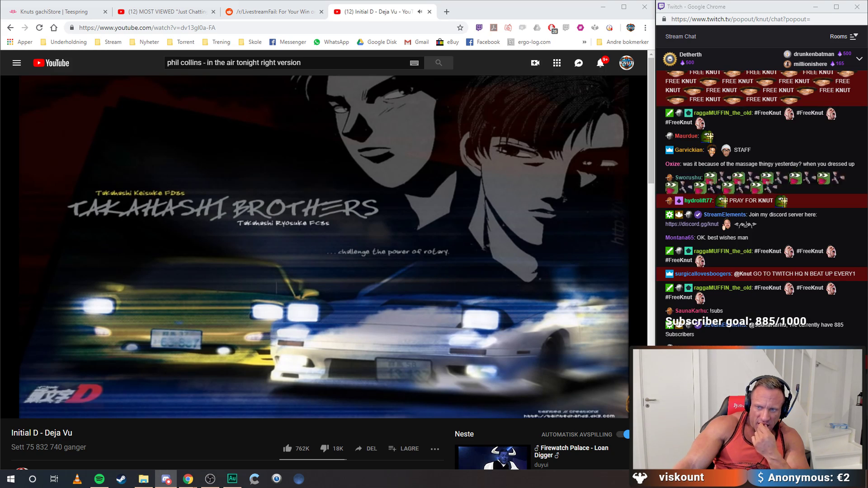Open the Twitch extension icon in the toolbar
This screenshot has height=488, width=868.
pyautogui.click(x=479, y=28)
